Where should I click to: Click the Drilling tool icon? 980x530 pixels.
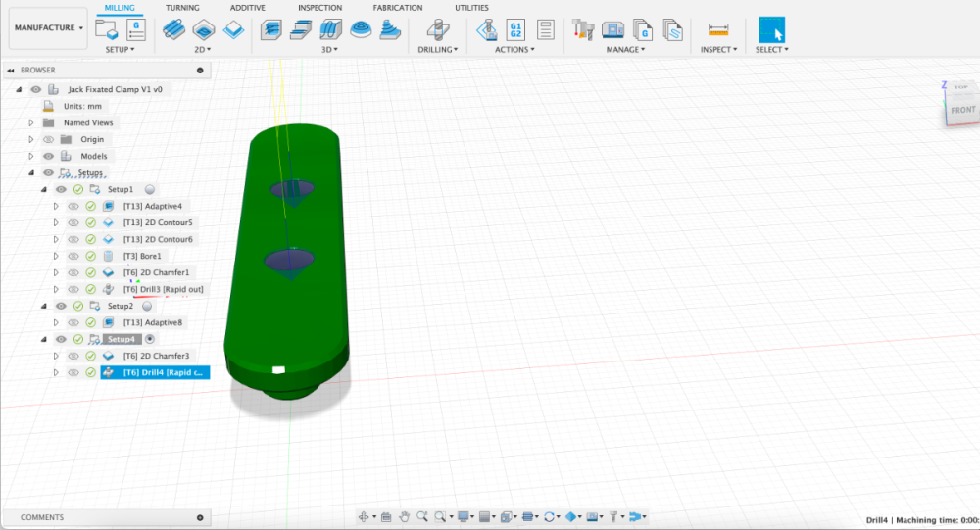pos(437,29)
